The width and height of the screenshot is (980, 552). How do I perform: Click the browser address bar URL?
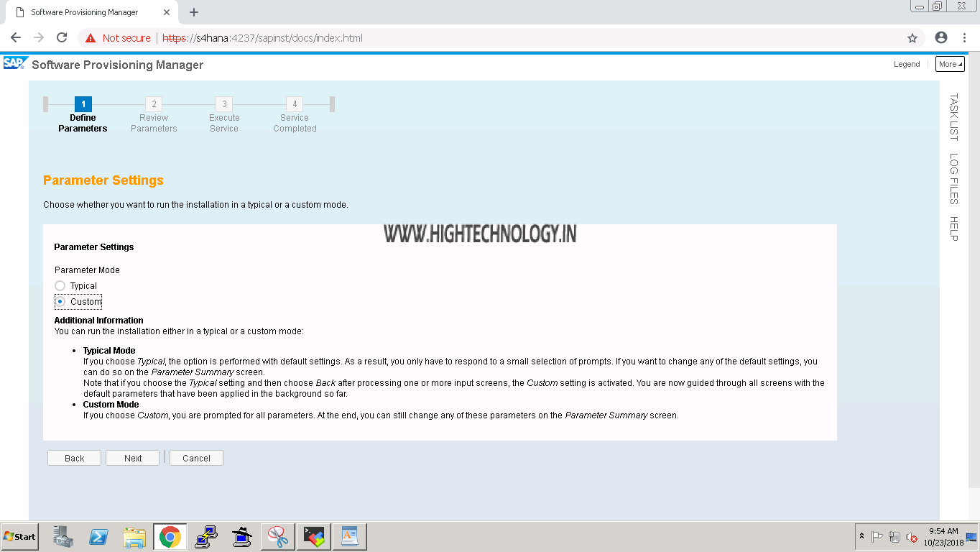click(x=263, y=38)
